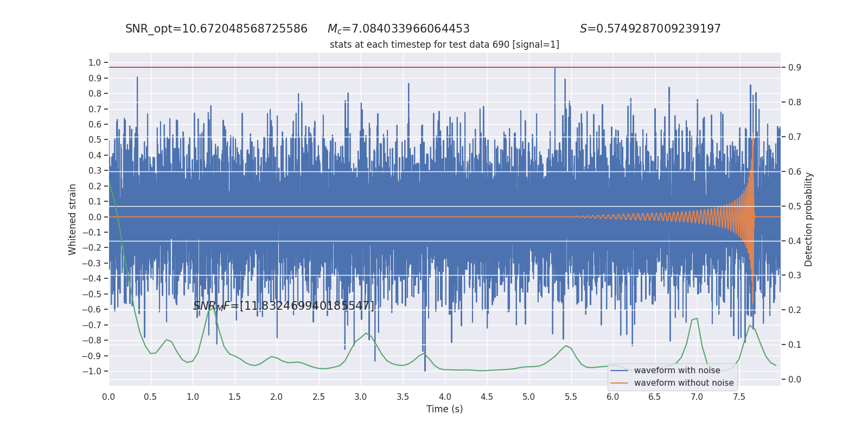
Task: Click the left y-axis tick label 0.9
Action: coord(95,78)
